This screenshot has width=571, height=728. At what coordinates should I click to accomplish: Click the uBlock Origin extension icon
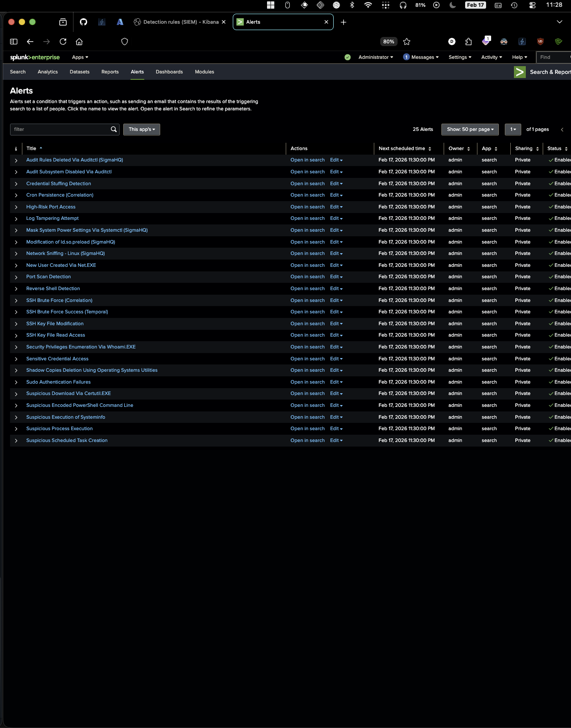[x=540, y=42]
